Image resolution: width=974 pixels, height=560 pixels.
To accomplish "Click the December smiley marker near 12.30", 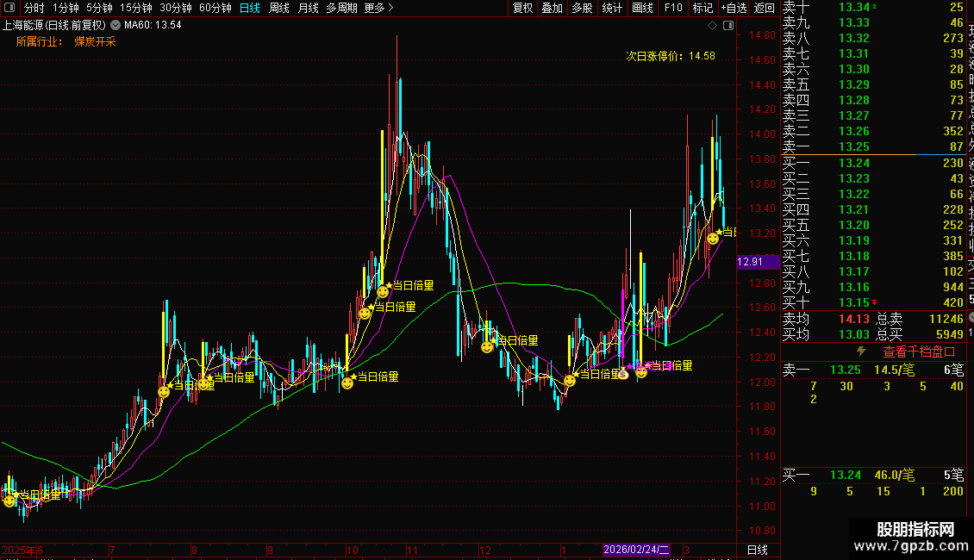I will [x=488, y=347].
